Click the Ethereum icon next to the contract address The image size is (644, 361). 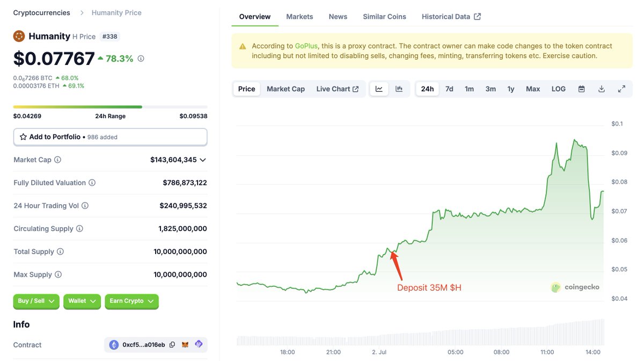tap(114, 345)
